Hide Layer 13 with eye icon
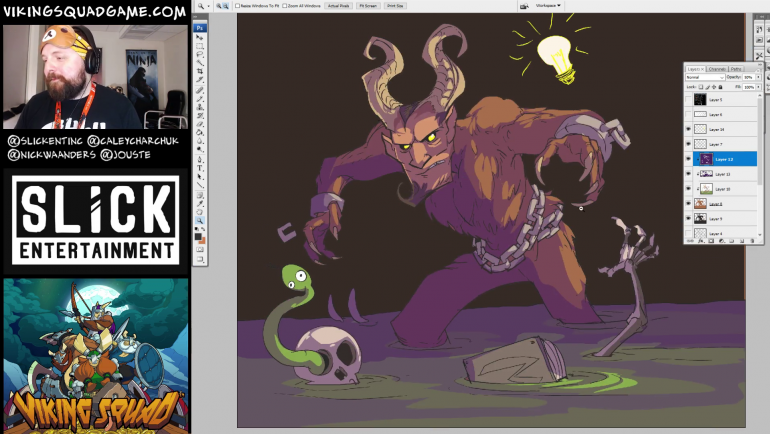This screenshot has height=434, width=770. tap(688, 174)
